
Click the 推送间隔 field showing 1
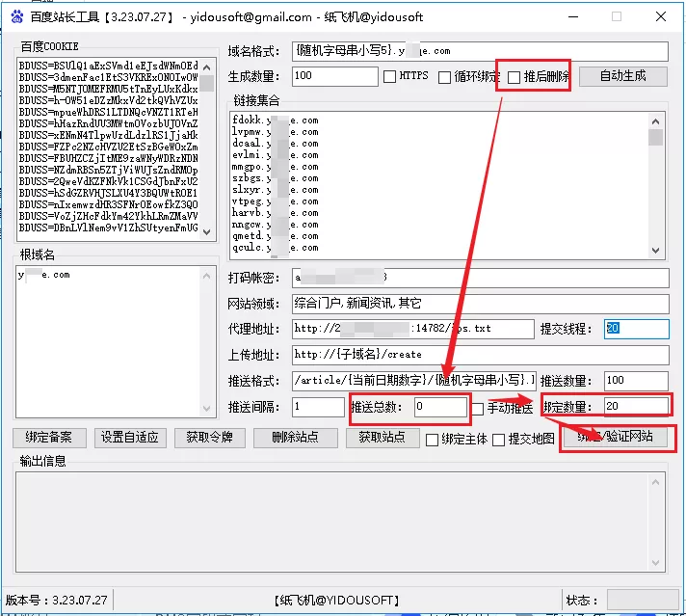[318, 407]
